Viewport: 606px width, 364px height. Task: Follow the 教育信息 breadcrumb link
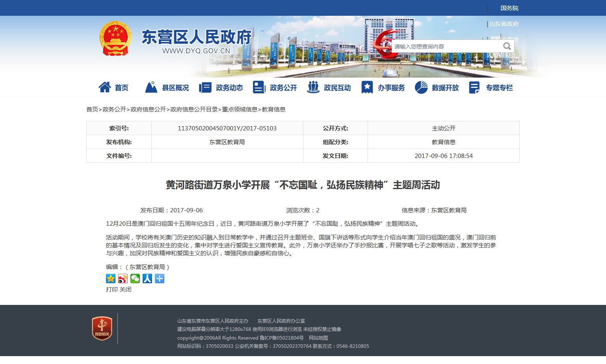[273, 110]
